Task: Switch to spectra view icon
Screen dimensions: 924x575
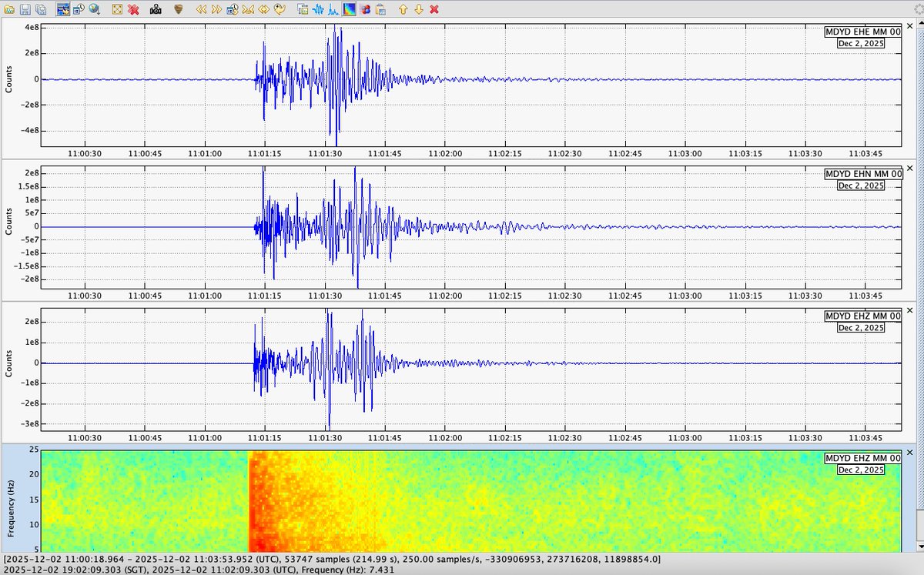Action: tap(333, 9)
